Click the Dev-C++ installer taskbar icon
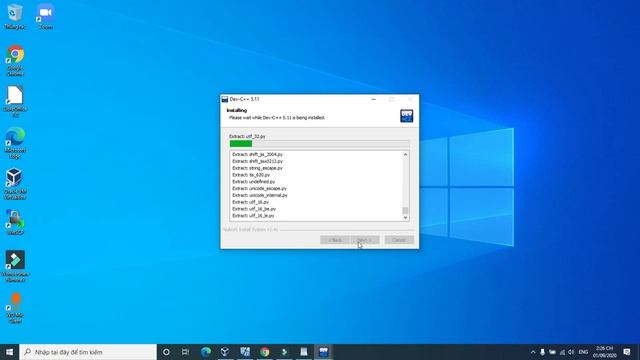The image size is (640, 360). point(323,352)
